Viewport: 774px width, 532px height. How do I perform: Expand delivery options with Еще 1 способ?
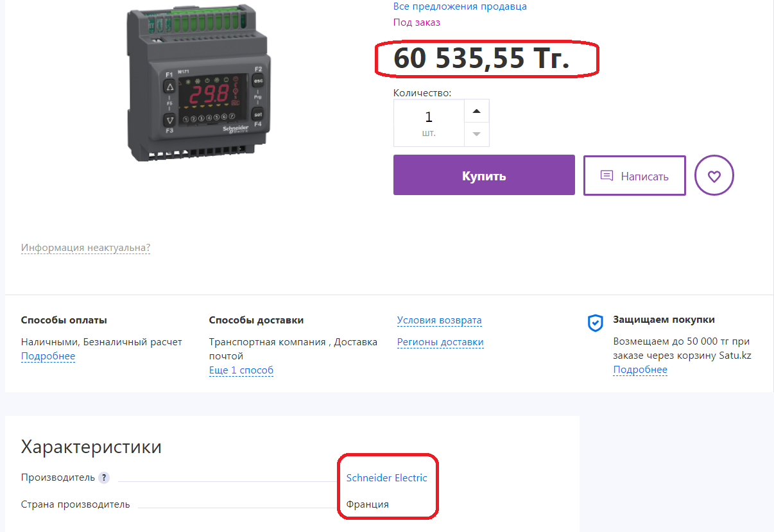pyautogui.click(x=241, y=370)
